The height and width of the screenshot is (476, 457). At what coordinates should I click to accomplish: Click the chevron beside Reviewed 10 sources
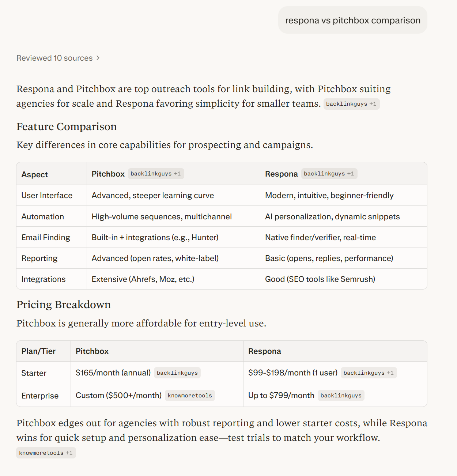98,58
